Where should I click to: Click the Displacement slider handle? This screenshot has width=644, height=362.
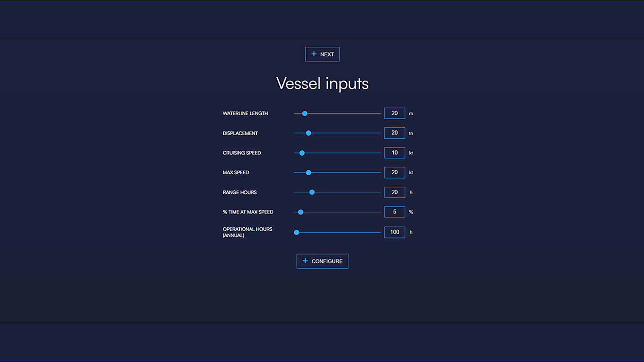click(x=309, y=133)
